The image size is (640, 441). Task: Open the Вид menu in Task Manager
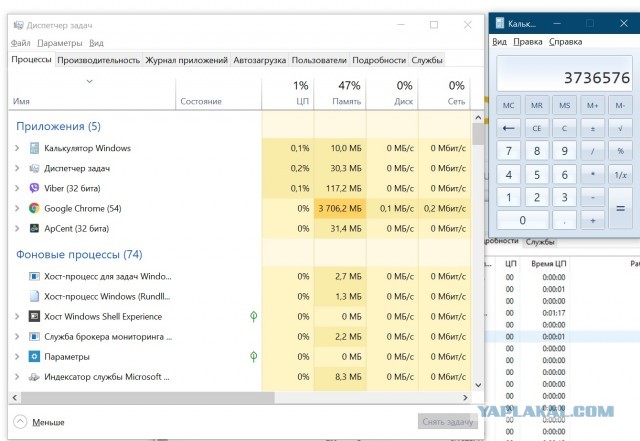click(96, 43)
